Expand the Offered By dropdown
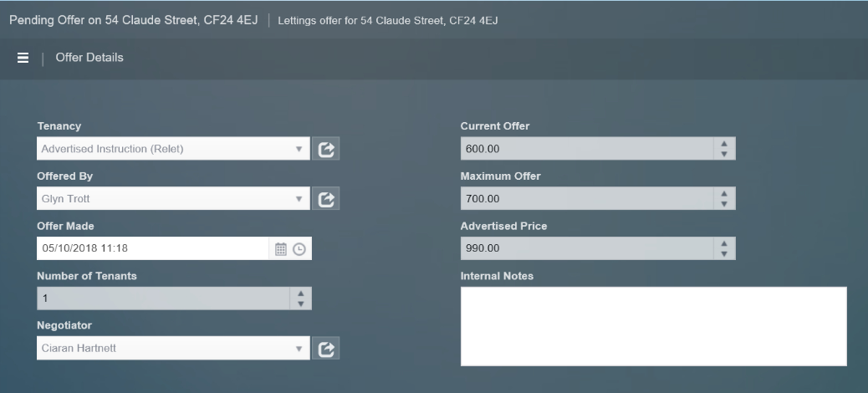 click(x=299, y=199)
